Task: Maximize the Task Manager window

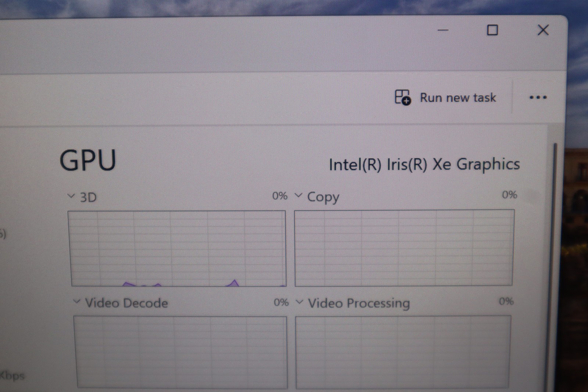Action: [x=492, y=30]
